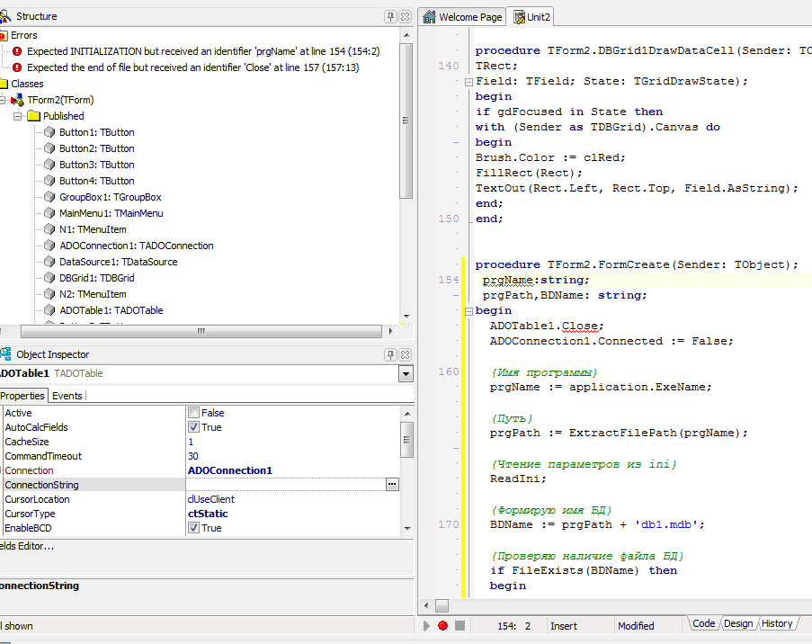The height and width of the screenshot is (644, 812).
Task: Uncheck the AutoCalcFields checkbox
Action: point(193,427)
